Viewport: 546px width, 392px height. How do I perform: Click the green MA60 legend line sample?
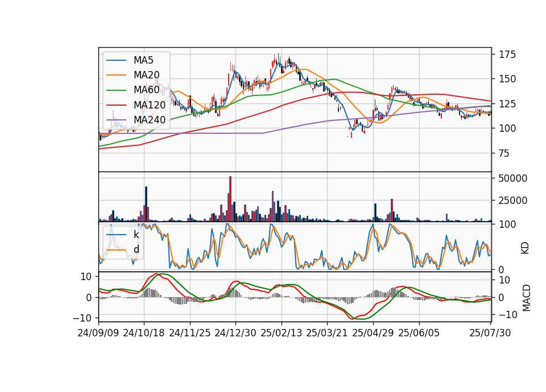tap(116, 90)
